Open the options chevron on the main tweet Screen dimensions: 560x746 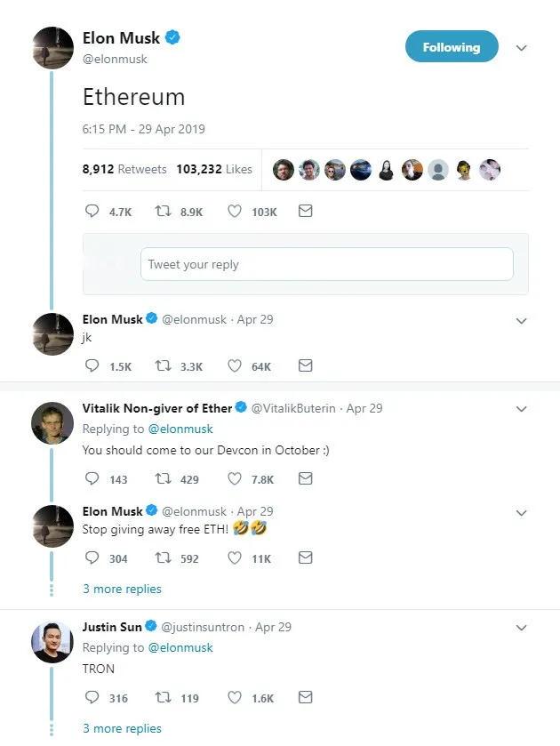pyautogui.click(x=522, y=48)
